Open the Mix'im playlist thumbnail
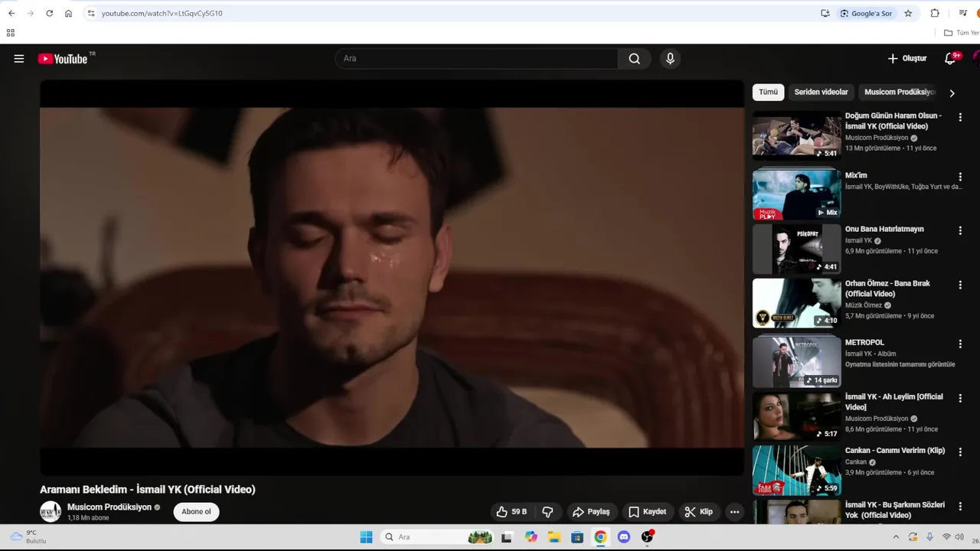Screen dimensions: 980x551 (796, 194)
